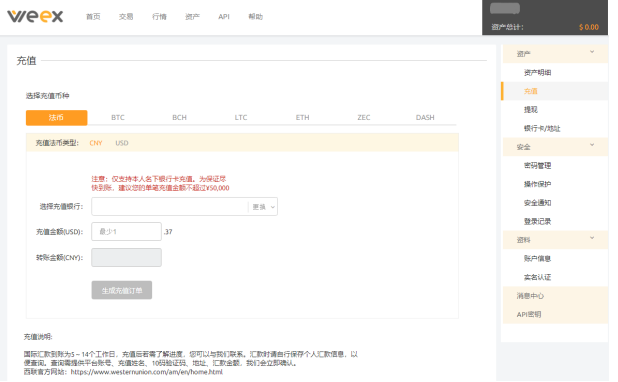Go to 提现 in sidebar
618x382 pixels.
[531, 110]
